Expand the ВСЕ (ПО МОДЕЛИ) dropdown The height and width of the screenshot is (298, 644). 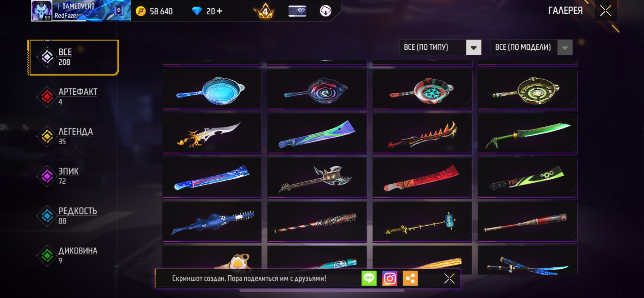pyautogui.click(x=532, y=47)
